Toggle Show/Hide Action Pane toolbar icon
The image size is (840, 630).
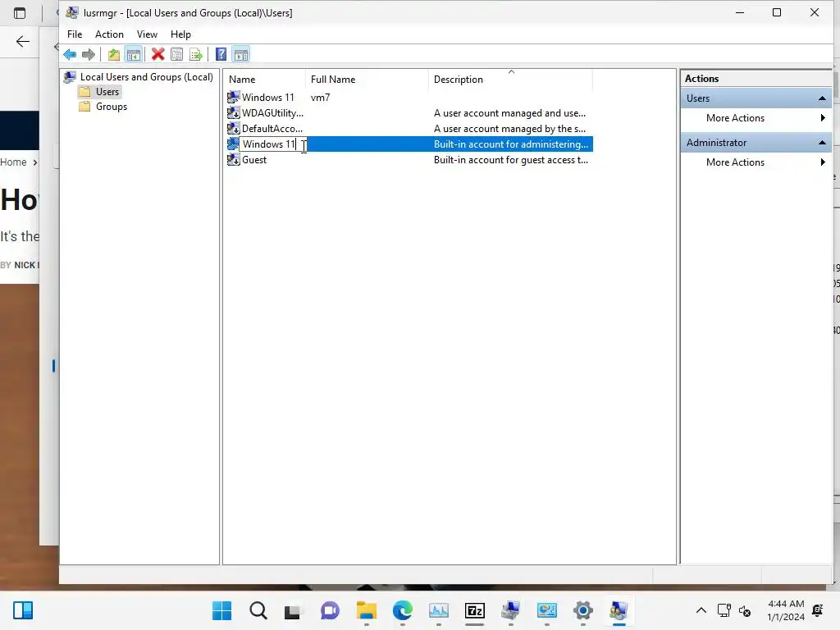pyautogui.click(x=241, y=54)
